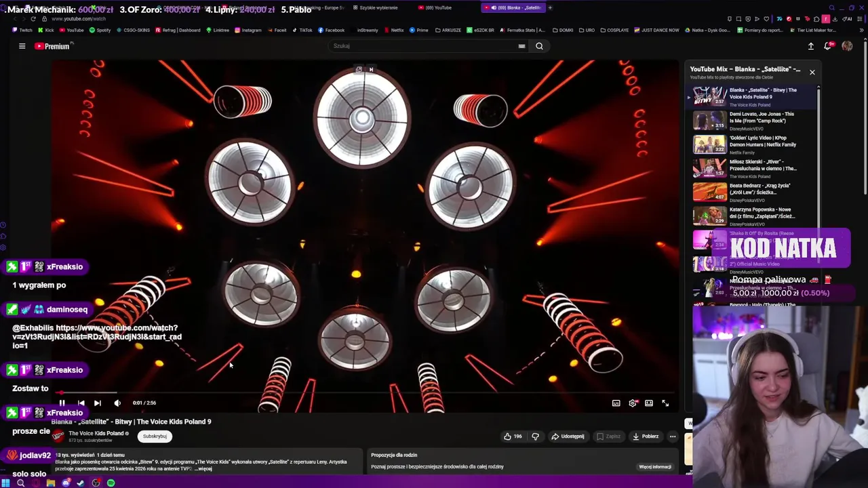Open the TikTok bookmark
This screenshot has width=868, height=488.
[x=302, y=30]
